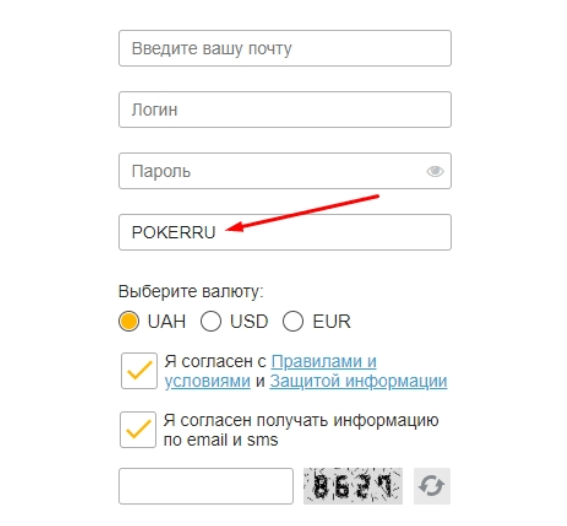
Task: Click the 'USD' text label
Action: coord(249,321)
